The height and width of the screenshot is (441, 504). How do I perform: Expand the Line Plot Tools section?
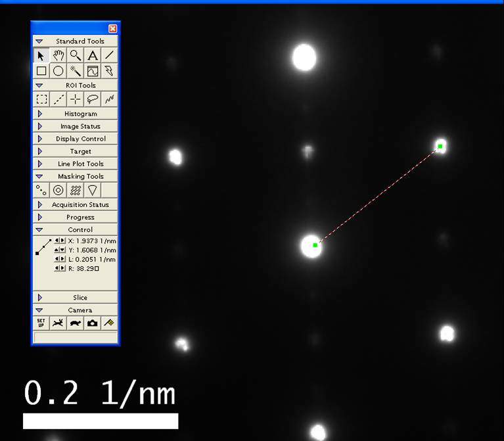40,164
